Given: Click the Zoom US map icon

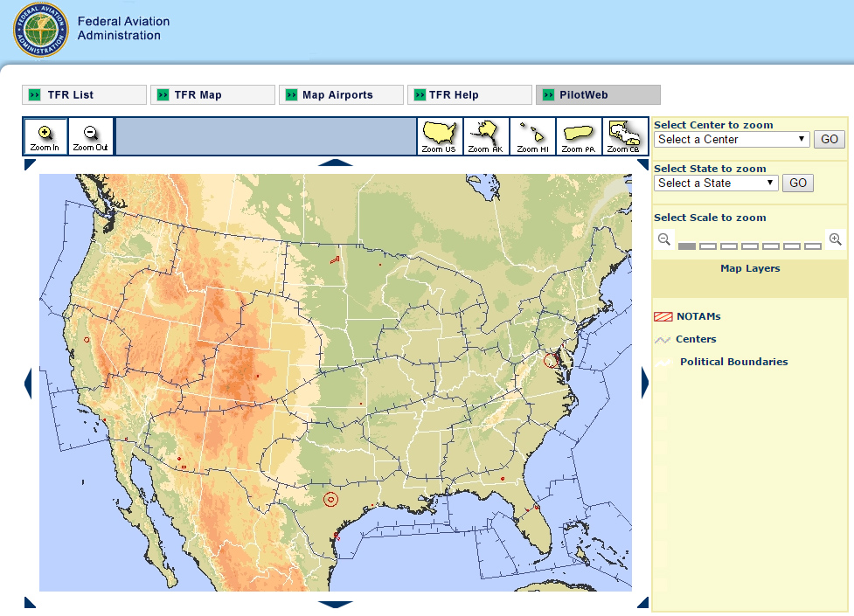Looking at the screenshot, I should (x=440, y=136).
